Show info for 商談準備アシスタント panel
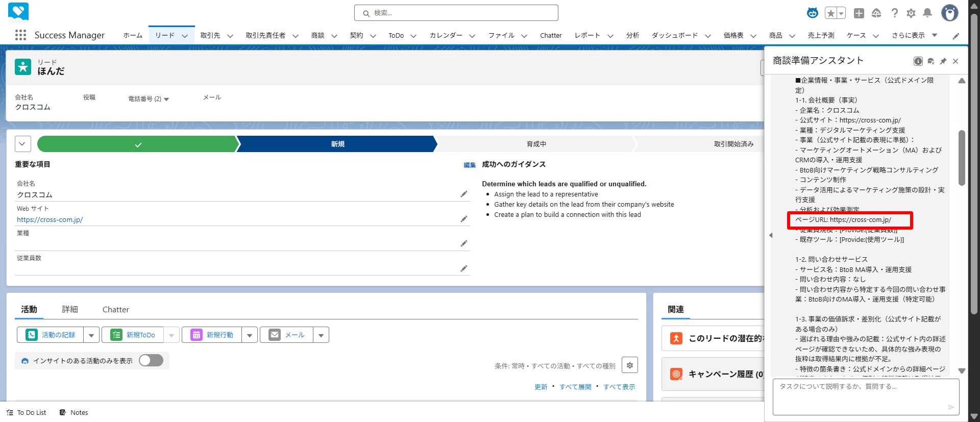Image resolution: width=980 pixels, height=422 pixels. click(x=918, y=61)
